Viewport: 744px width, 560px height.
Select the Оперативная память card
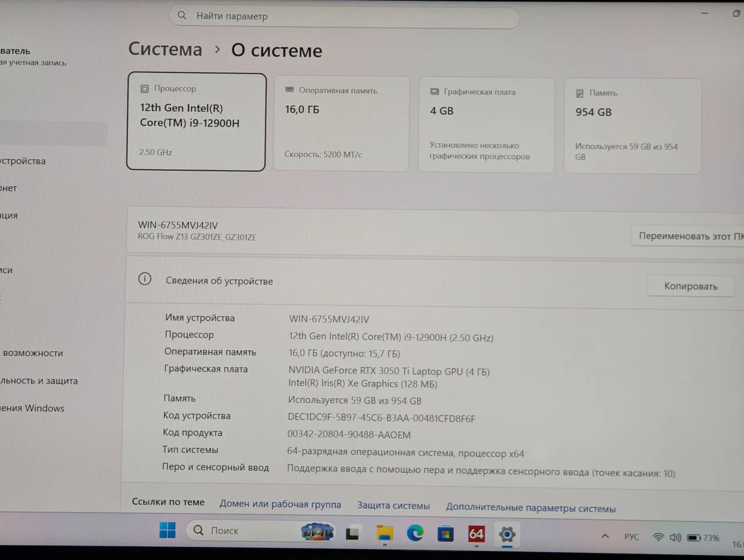341,124
